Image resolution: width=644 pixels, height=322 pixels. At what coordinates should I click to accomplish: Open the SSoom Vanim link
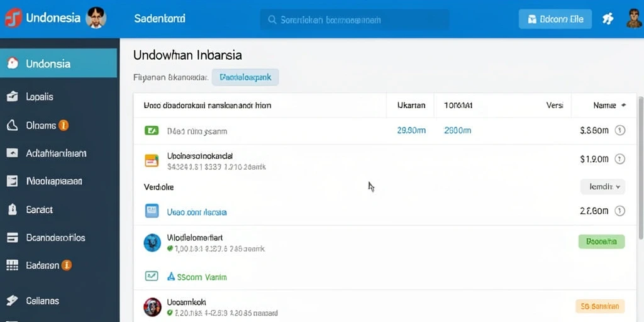coord(202,277)
